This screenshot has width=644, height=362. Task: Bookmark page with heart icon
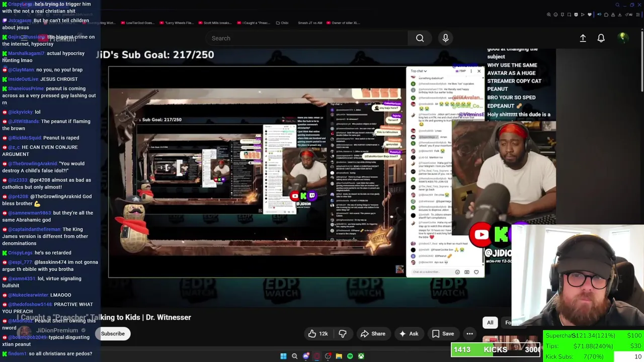click(590, 15)
